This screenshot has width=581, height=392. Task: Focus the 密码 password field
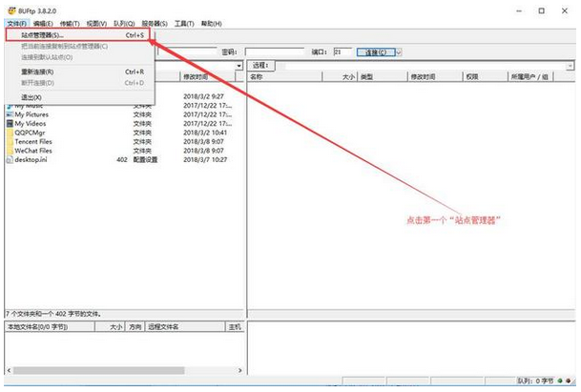point(275,52)
